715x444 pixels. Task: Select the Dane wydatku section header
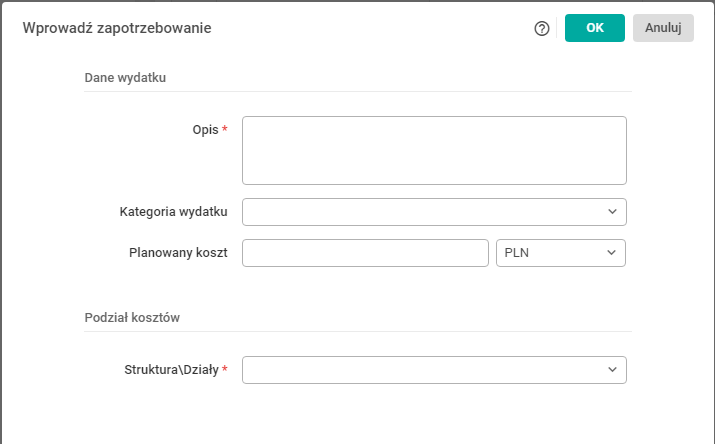[125, 77]
